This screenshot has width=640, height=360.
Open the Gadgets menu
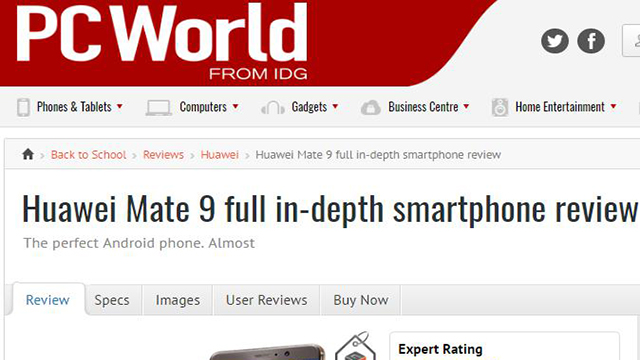click(x=309, y=107)
